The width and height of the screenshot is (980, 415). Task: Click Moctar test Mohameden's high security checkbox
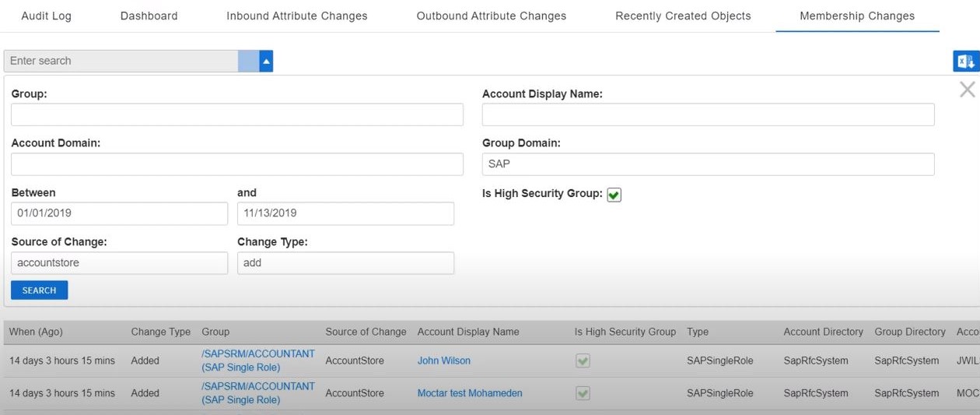point(583,393)
